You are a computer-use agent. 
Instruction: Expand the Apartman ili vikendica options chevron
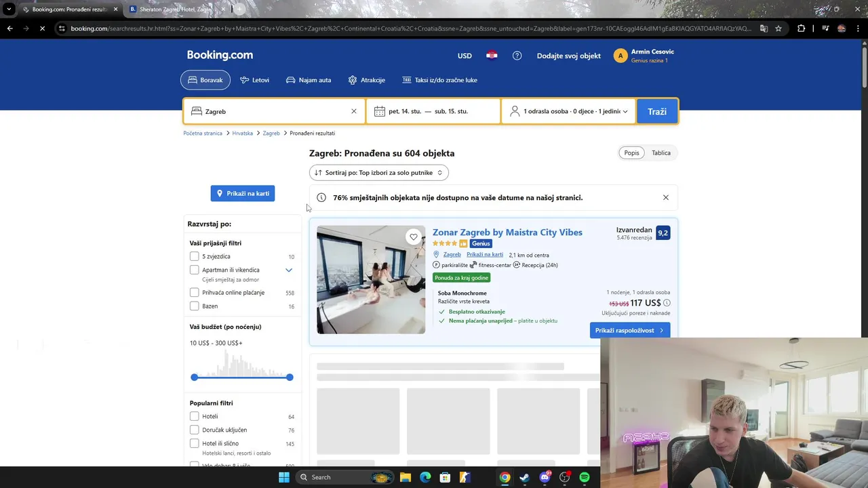point(289,270)
